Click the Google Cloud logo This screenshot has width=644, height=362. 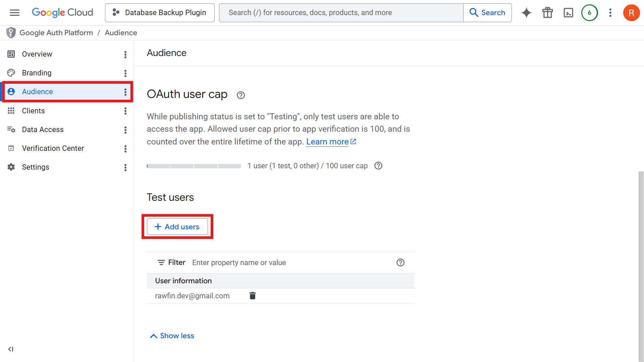(62, 13)
